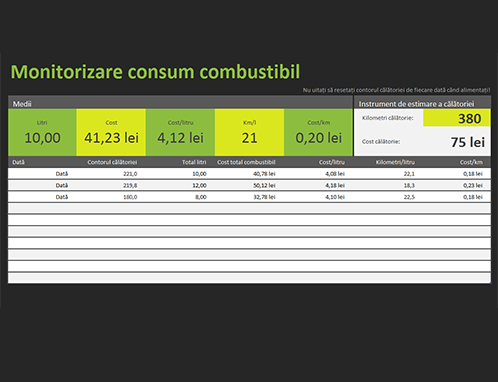This screenshot has height=382, width=498.
Task: Click the Cost average tile 41,23 lei
Action: [111, 132]
